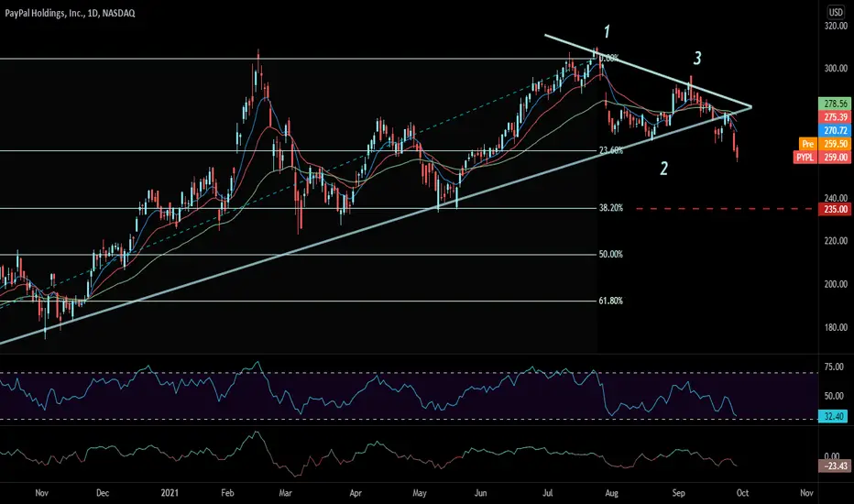Click the 50.00 RSI axis label

click(834, 396)
